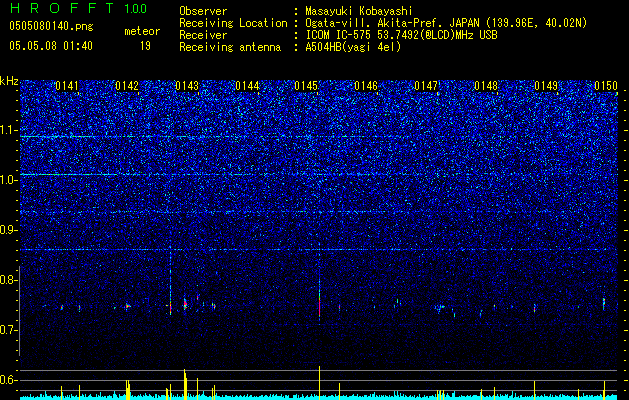Click the 0142 time marker

[x=127, y=86]
